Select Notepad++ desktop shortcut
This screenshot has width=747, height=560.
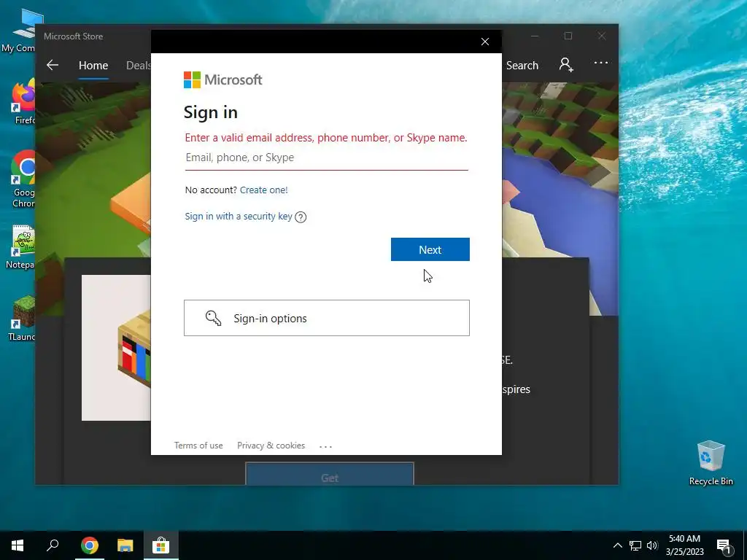(21, 247)
